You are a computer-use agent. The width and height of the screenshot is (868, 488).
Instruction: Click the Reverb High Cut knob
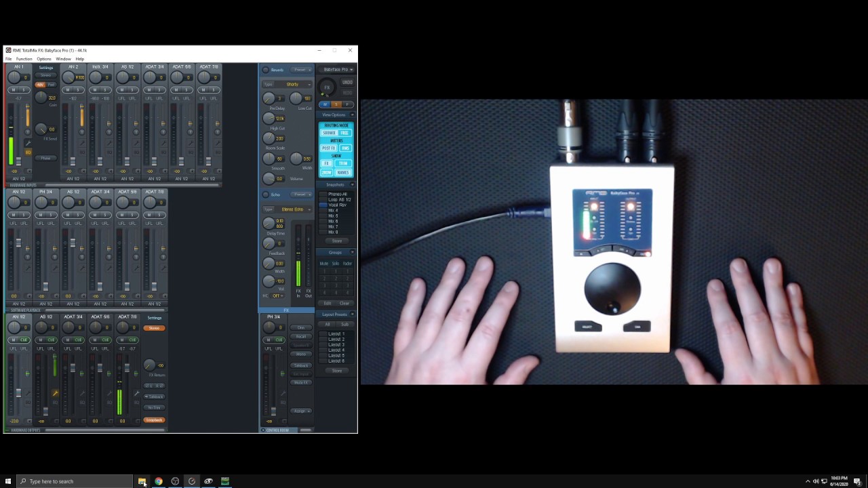click(x=269, y=119)
